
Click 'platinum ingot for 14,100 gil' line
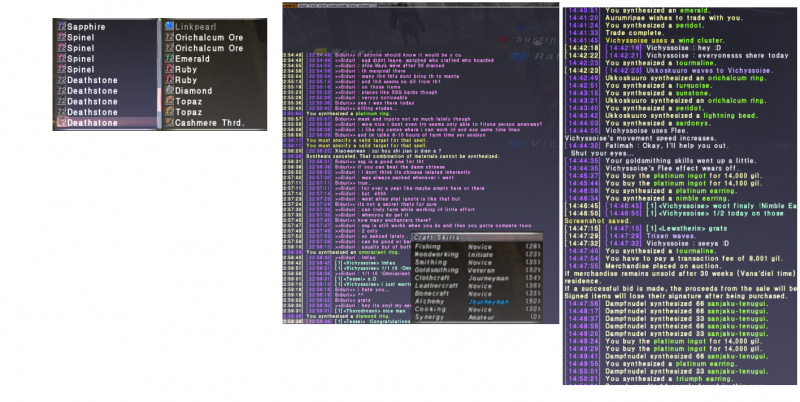click(x=683, y=183)
